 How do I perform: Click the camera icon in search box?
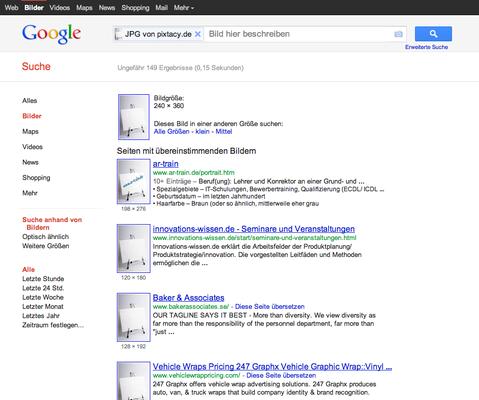click(x=398, y=34)
